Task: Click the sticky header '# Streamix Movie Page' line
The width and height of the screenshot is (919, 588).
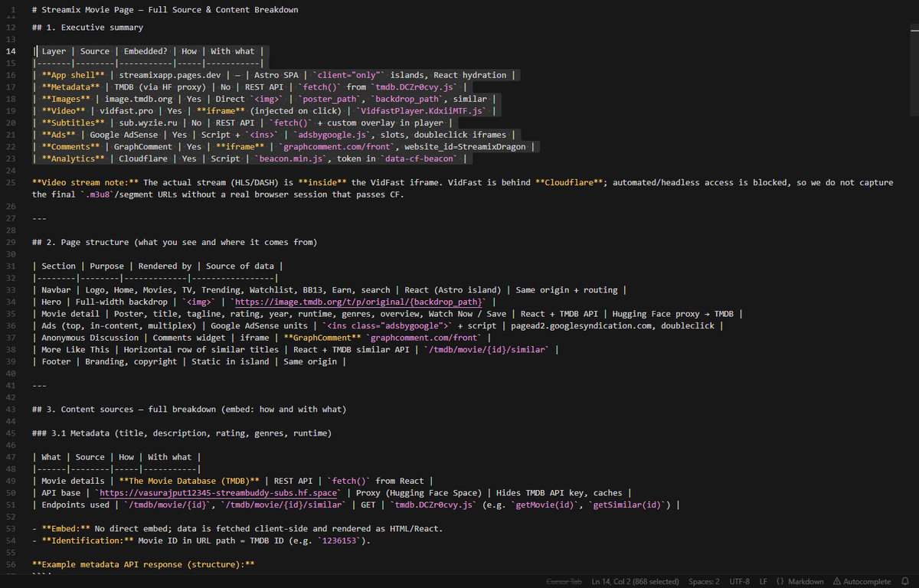Action: click(x=165, y=10)
